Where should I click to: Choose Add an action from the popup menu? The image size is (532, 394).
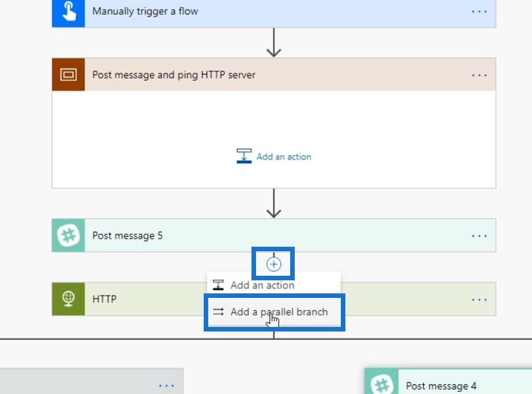274,285
